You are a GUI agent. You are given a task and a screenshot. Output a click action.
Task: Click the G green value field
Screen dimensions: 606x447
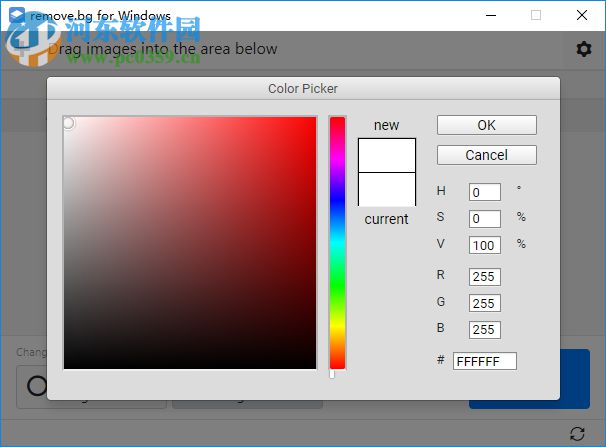click(485, 303)
